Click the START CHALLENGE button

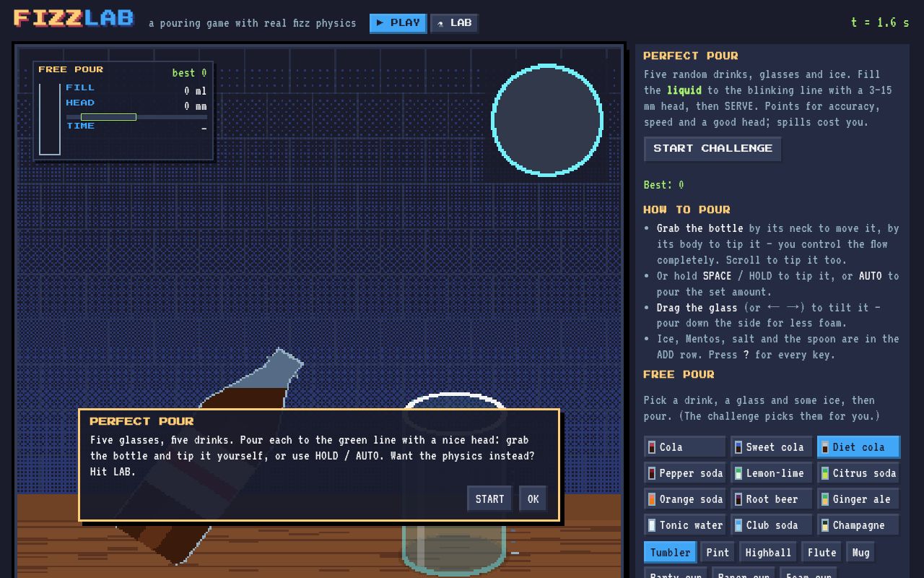[x=712, y=149]
